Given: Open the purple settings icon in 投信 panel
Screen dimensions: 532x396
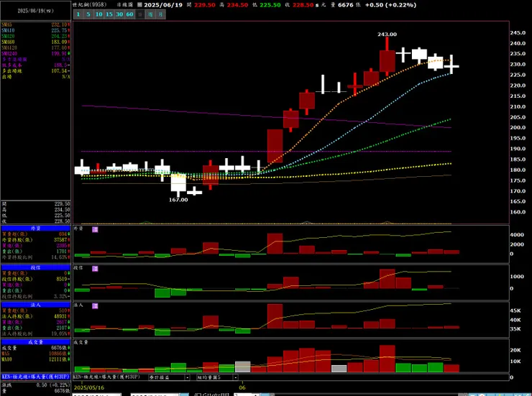Looking at the screenshot, I should coord(96,269).
